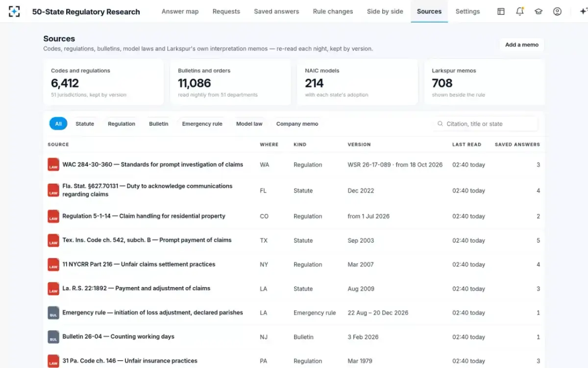Filter sources by Emergency rule
588x368 pixels.
(202, 124)
